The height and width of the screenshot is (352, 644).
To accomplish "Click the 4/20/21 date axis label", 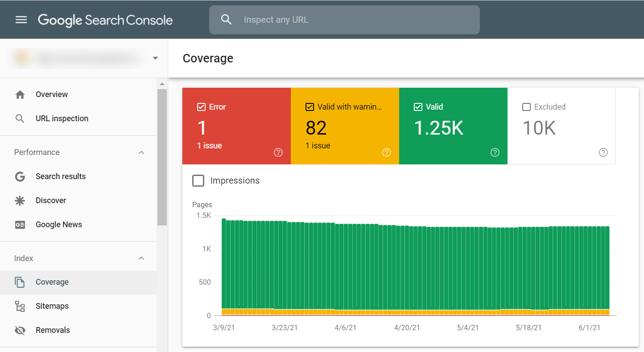I will click(407, 327).
